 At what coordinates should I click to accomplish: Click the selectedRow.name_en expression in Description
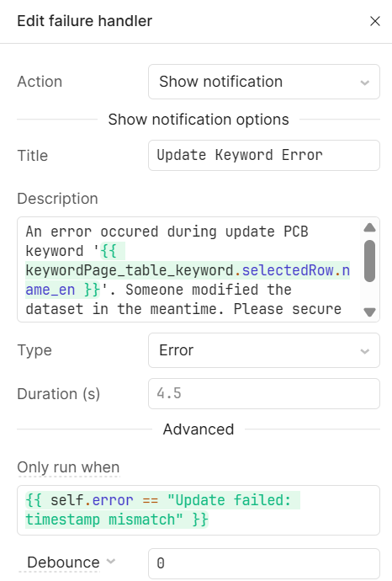coord(188,280)
